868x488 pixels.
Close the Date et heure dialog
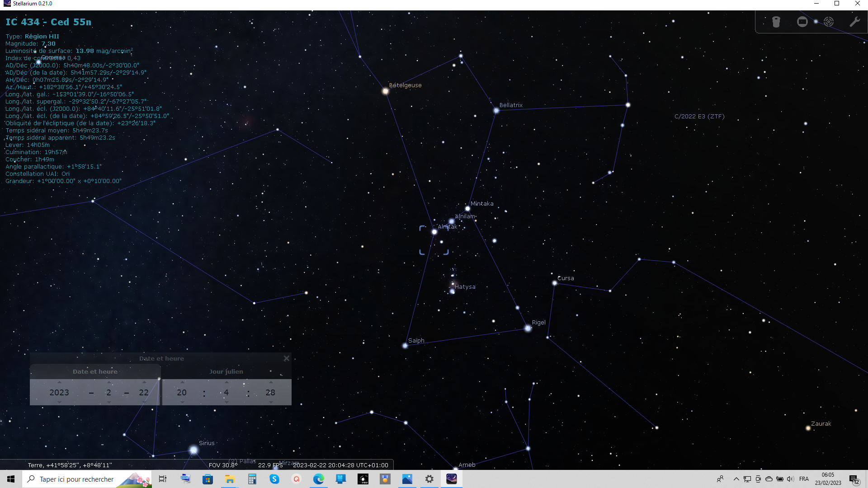point(286,358)
